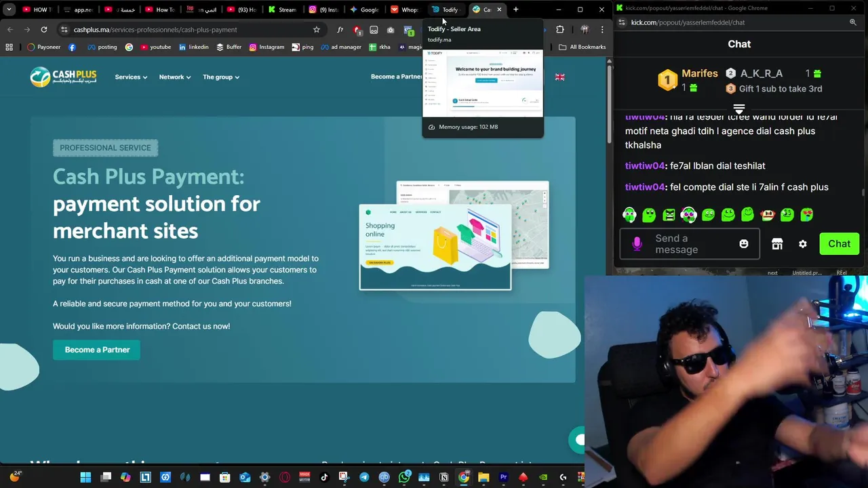
Task: Open the Windows Start button
Action: pos(85,477)
